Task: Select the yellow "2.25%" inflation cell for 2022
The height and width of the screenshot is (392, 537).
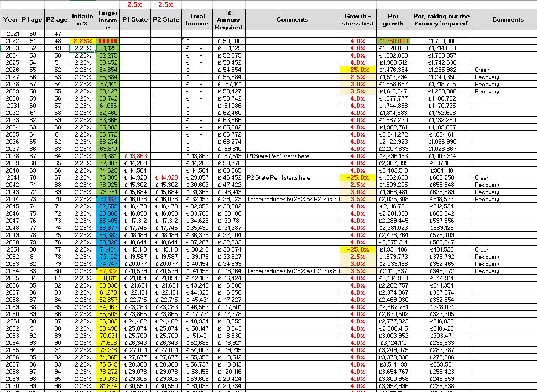Action: [x=82, y=41]
